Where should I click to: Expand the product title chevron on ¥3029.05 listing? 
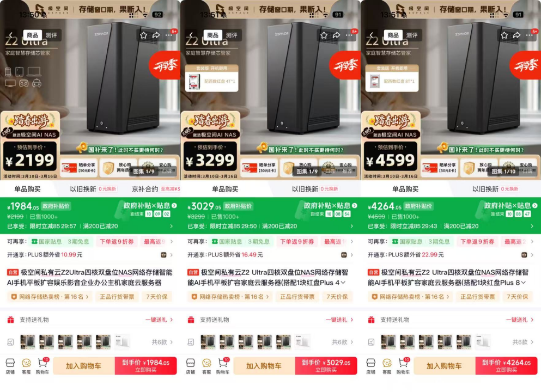pyautogui.click(x=343, y=283)
